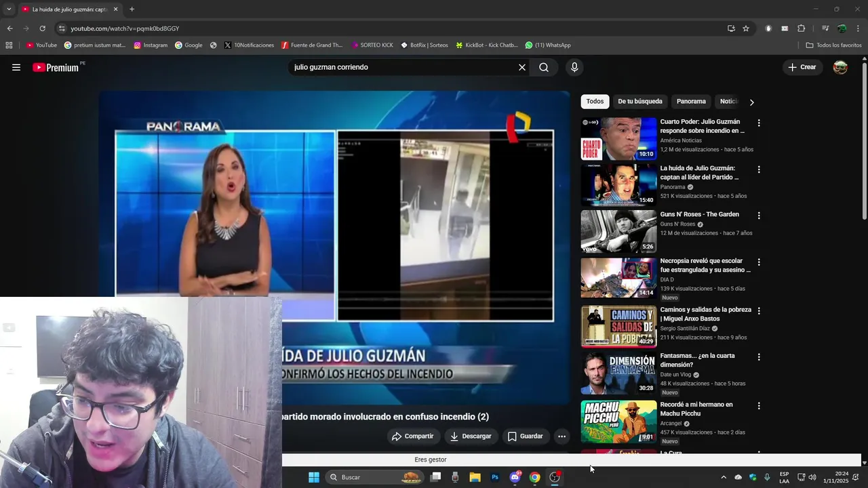Image resolution: width=868 pixels, height=488 pixels.
Task: Show hidden system tray icons
Action: pos(723,477)
